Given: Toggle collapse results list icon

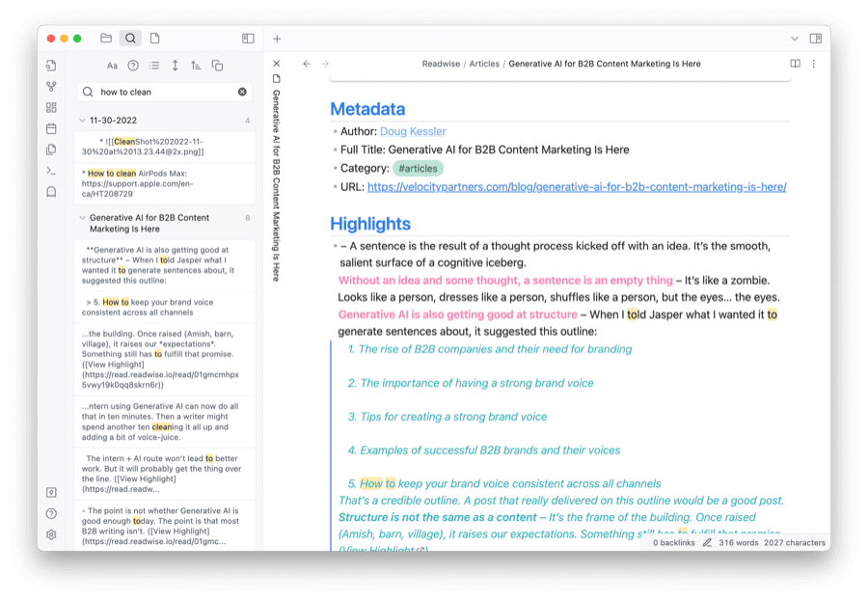Looking at the screenshot, I should [x=154, y=66].
